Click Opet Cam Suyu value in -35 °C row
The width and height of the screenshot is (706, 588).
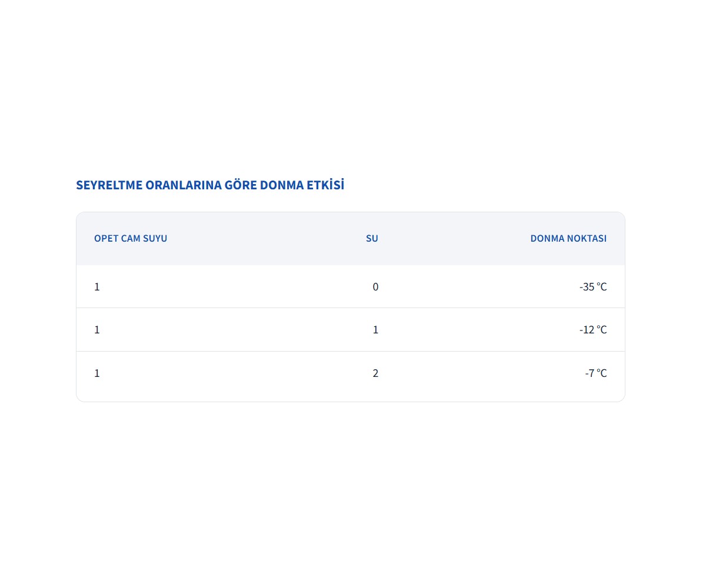97,287
